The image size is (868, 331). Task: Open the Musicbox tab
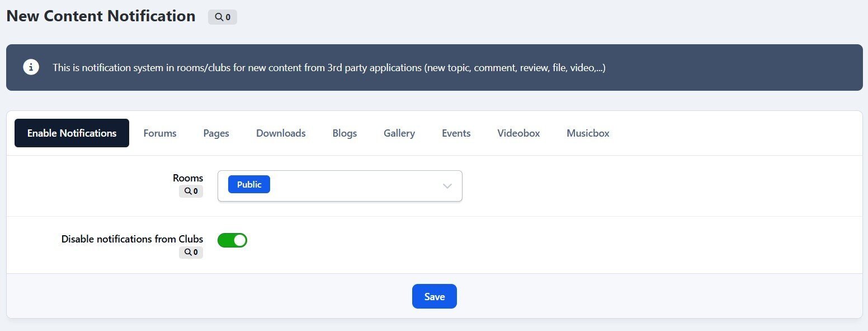[588, 133]
